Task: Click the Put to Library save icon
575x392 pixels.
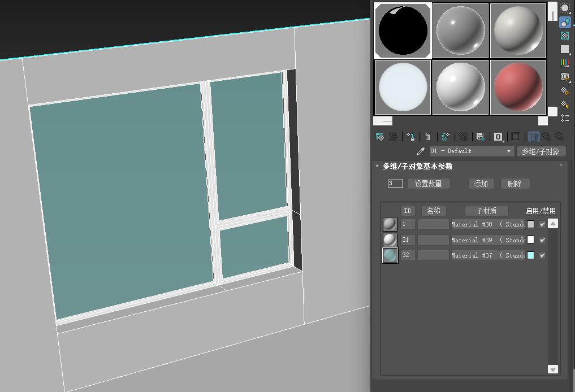Action: point(480,137)
